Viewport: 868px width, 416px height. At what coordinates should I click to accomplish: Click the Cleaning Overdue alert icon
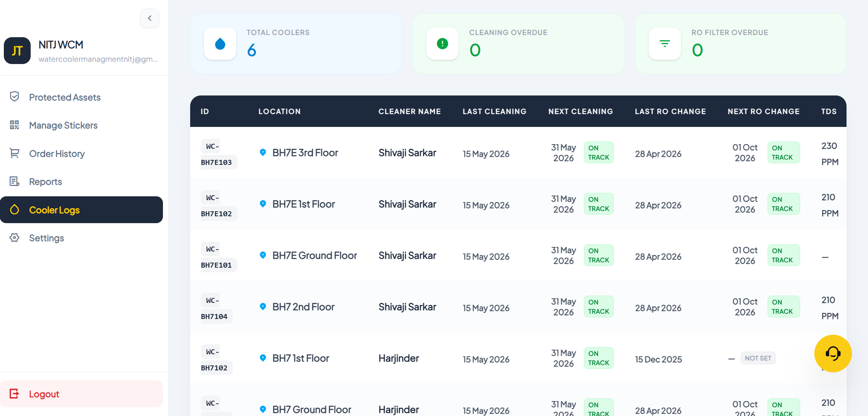pos(442,44)
